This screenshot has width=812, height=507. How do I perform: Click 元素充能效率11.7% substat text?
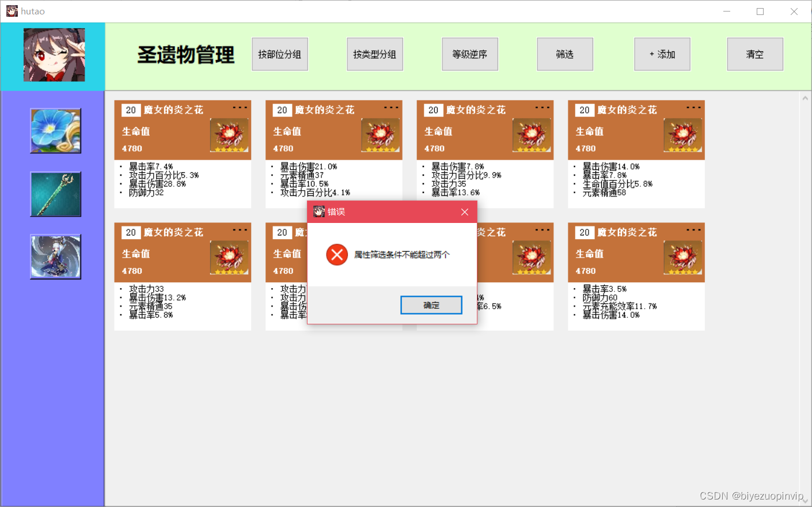[x=620, y=307]
